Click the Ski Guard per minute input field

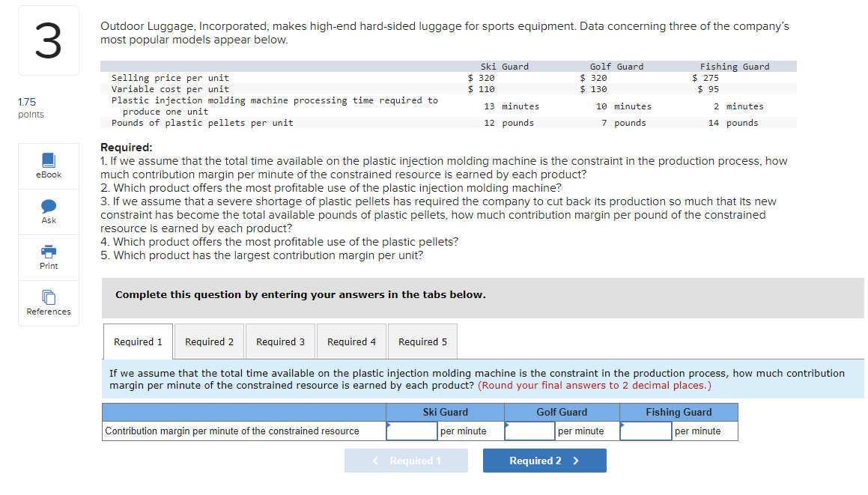(412, 431)
